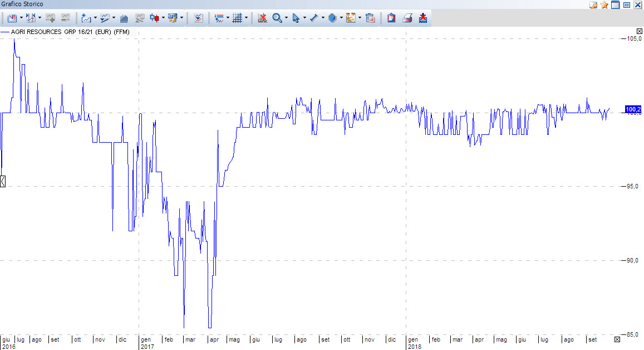Click the currency coins icon
This screenshot has height=350, width=644.
point(173,18)
